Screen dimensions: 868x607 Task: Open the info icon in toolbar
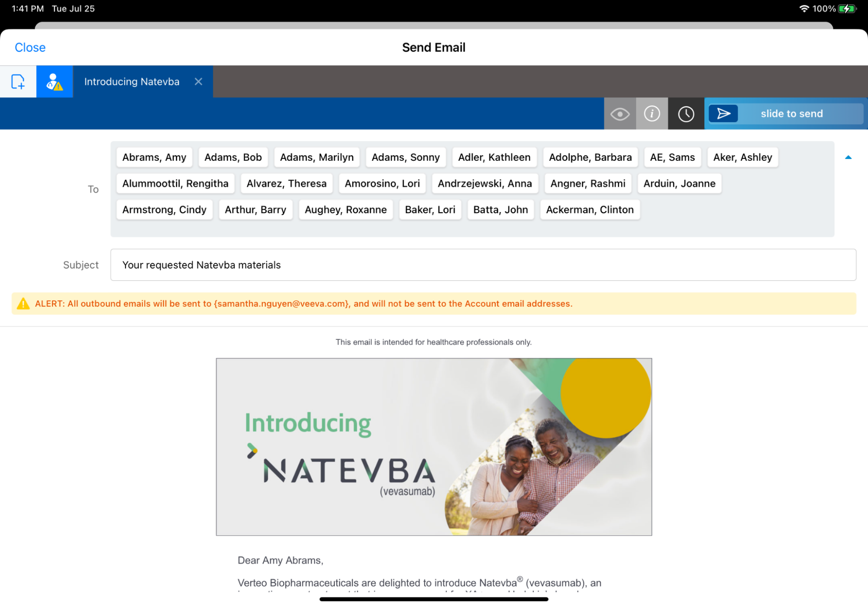651,114
